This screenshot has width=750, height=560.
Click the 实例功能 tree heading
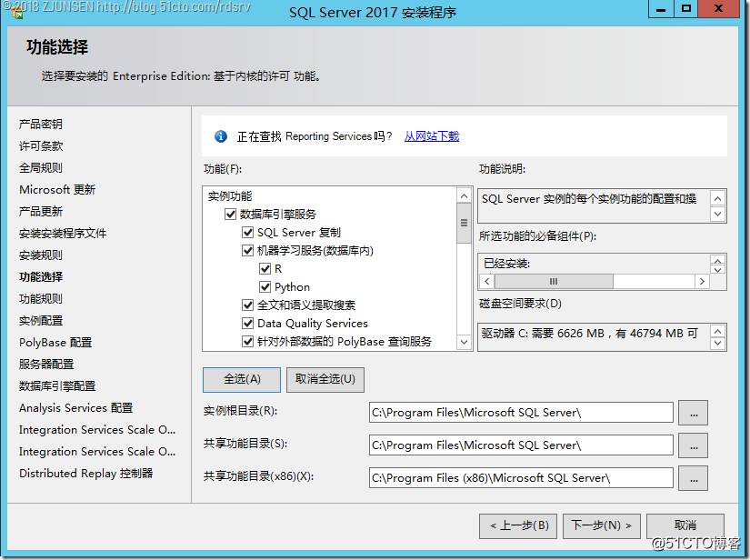tap(230, 196)
